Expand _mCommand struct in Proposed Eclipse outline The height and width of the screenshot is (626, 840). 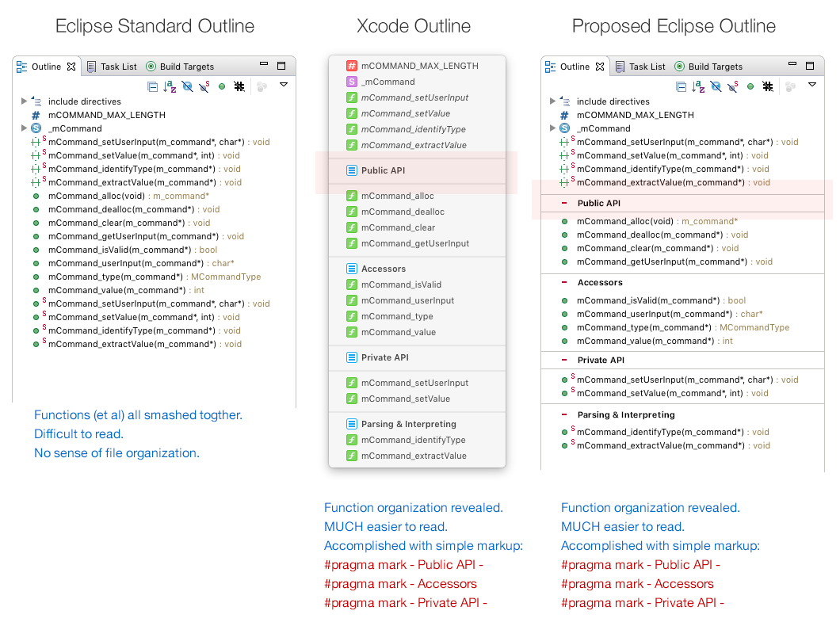pyautogui.click(x=552, y=128)
